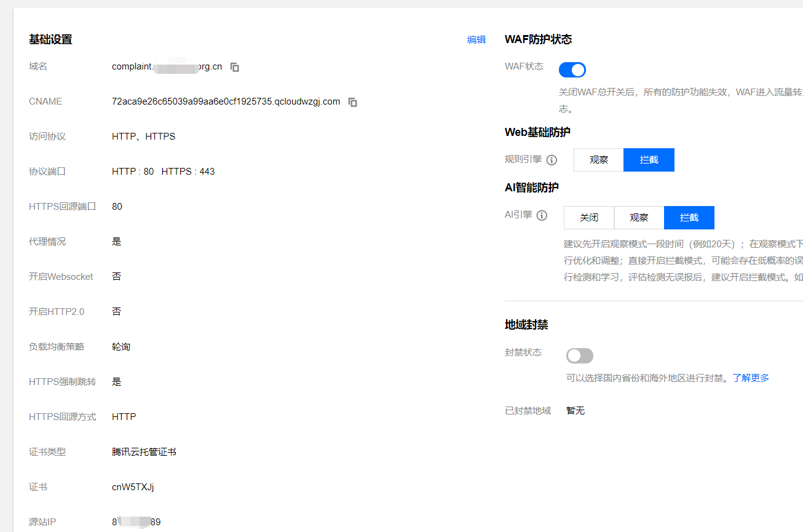The image size is (803, 532).
Task: Click the Web基础防护 heading
Action: click(x=537, y=132)
